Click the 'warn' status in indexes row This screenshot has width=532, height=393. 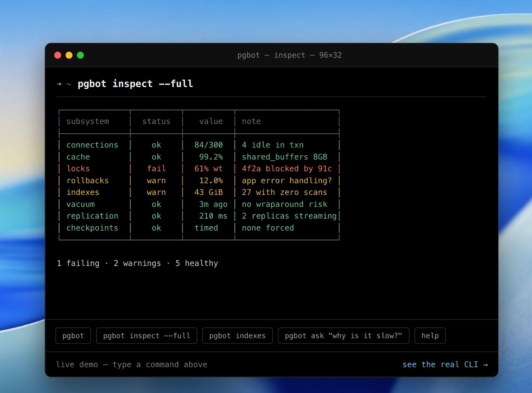tap(156, 192)
